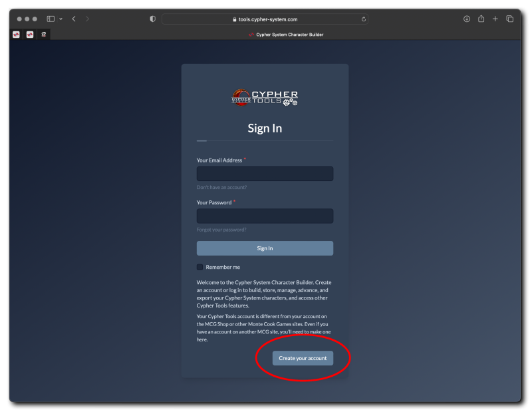Click the Cypher Tools logo
Image resolution: width=532 pixels, height=412 pixels.
coord(265,98)
